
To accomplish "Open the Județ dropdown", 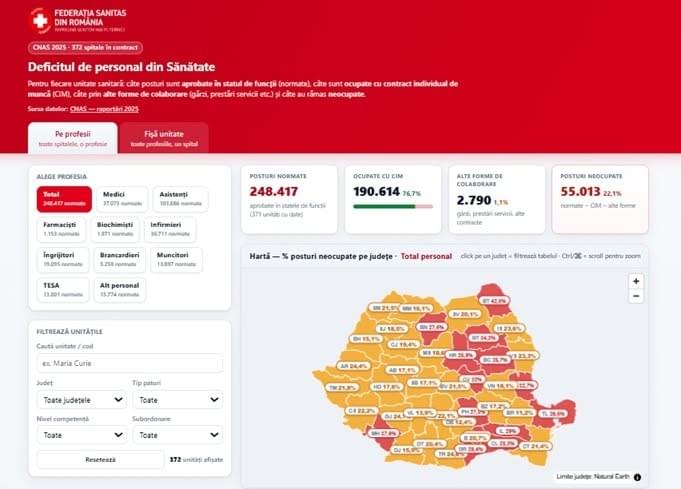I will [x=82, y=400].
